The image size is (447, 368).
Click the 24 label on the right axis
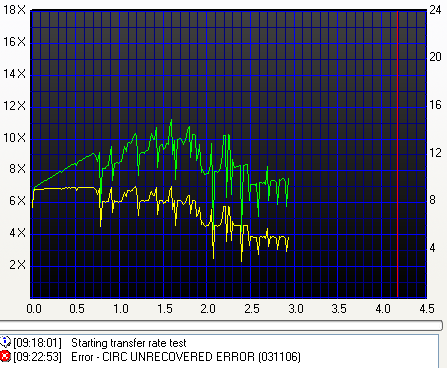click(435, 10)
